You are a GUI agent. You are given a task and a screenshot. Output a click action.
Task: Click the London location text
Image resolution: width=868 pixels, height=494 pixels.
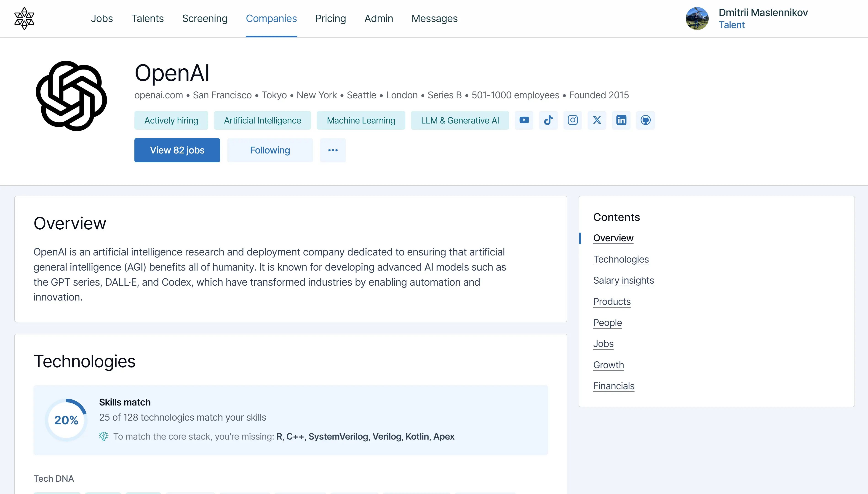tap(402, 95)
